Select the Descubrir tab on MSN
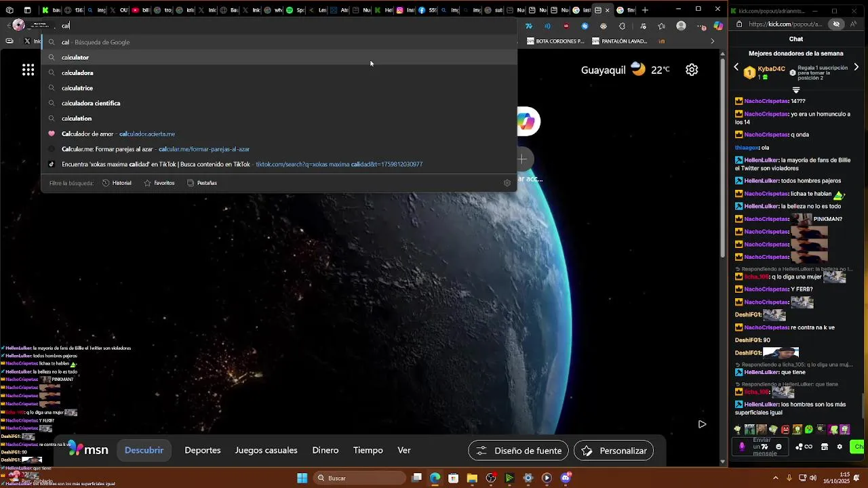Screen dimensions: 868x488 coord(144,451)
